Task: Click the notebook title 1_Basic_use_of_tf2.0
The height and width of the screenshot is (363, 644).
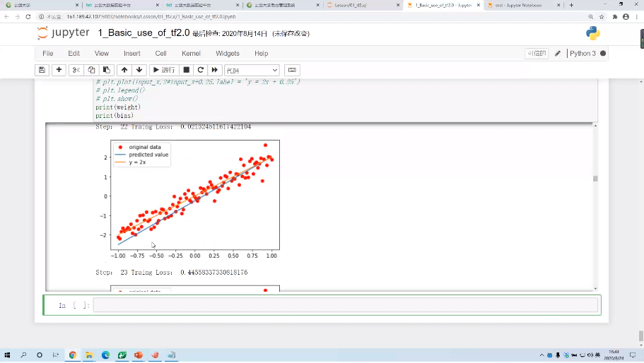Action: [144, 33]
